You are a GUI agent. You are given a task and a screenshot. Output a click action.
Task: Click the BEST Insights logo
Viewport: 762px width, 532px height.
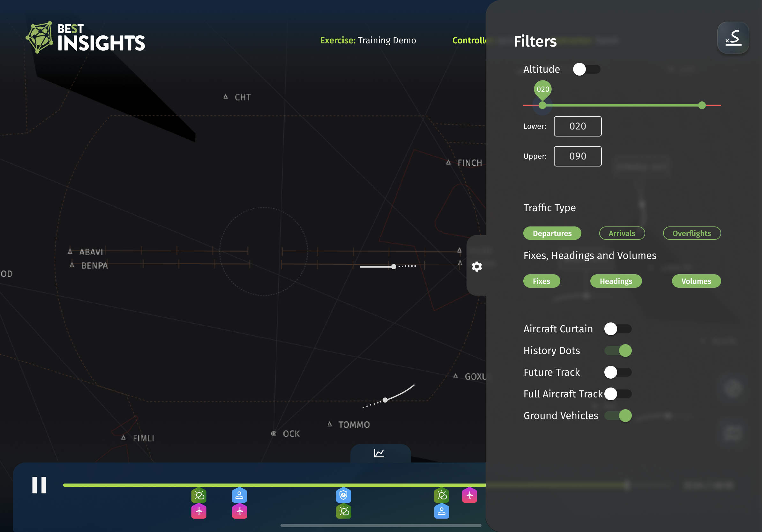(86, 38)
